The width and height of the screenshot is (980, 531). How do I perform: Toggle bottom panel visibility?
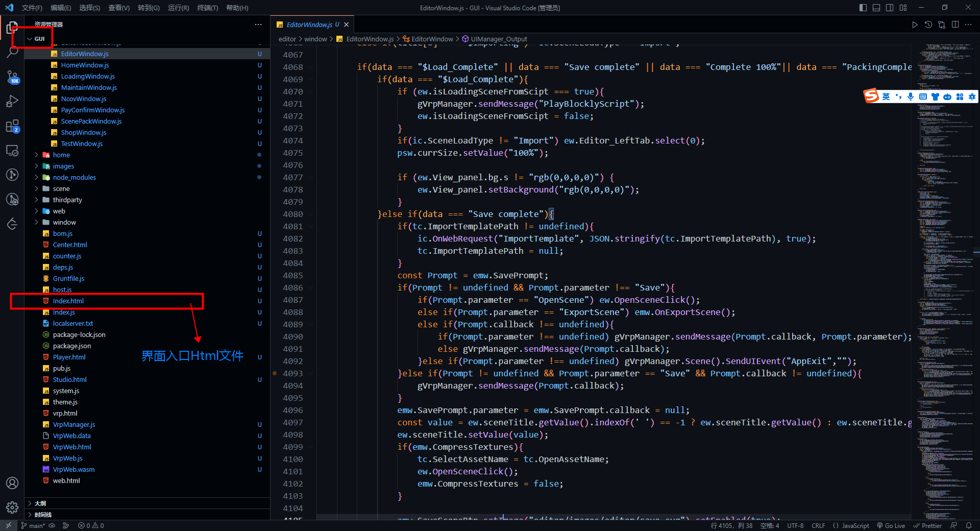point(876,8)
